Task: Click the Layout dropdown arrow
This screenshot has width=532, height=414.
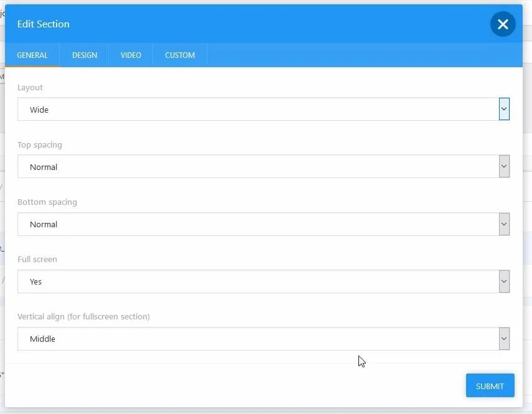Action: pos(504,110)
